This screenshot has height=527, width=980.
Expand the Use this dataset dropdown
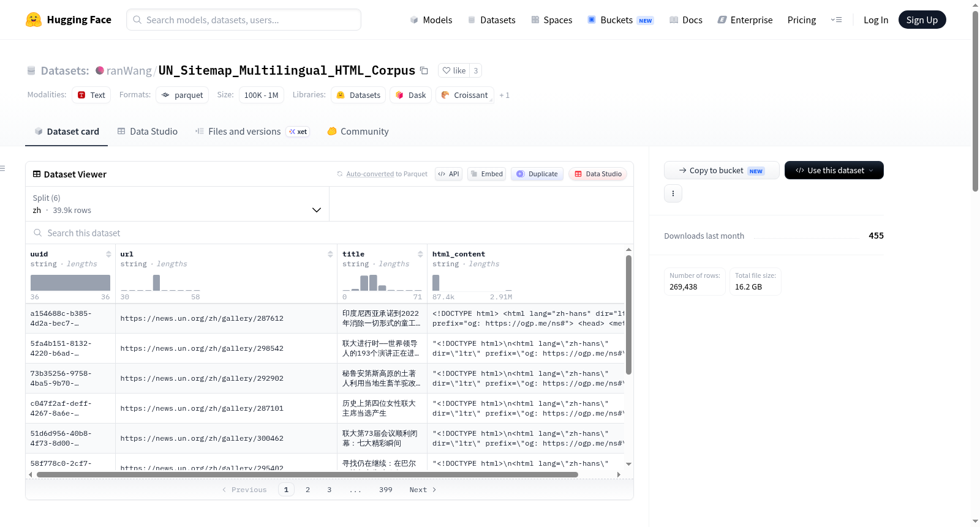pos(834,170)
